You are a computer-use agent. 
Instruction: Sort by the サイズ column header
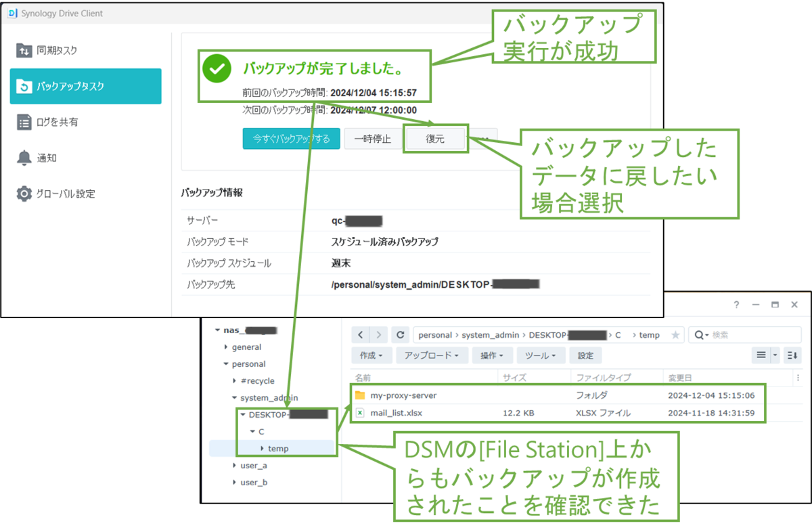click(534, 378)
